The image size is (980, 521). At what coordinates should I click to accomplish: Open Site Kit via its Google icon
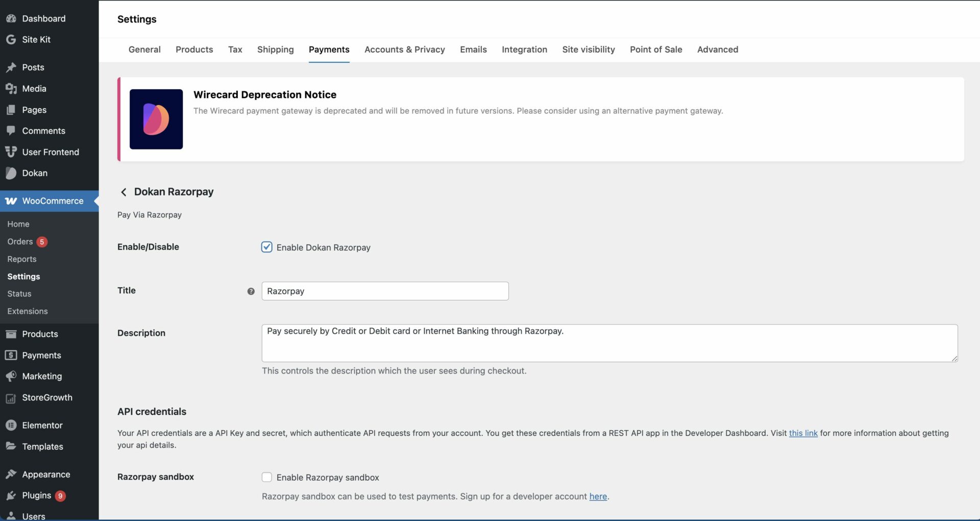point(11,39)
